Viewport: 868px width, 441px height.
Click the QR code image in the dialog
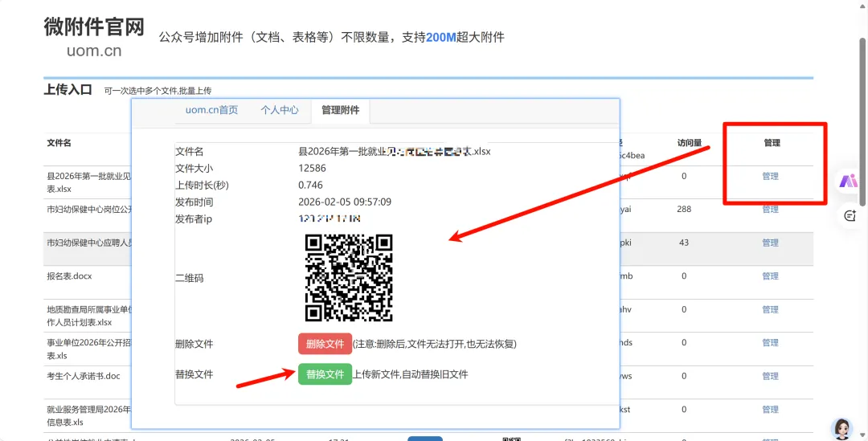tap(349, 278)
